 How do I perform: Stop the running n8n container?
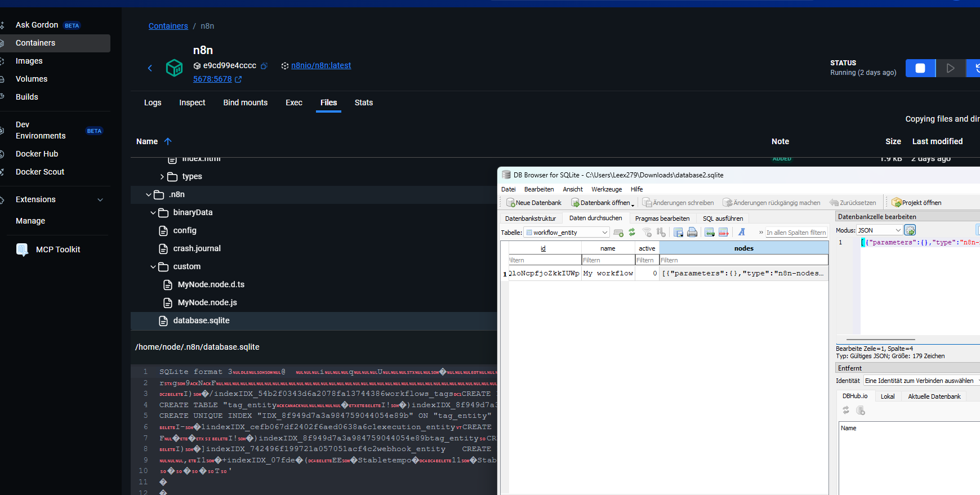point(920,68)
